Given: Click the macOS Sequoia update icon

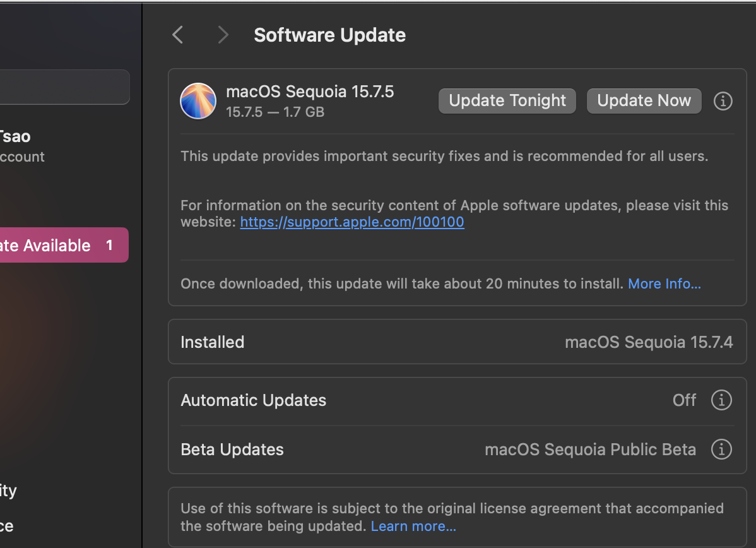Looking at the screenshot, I should tap(198, 101).
